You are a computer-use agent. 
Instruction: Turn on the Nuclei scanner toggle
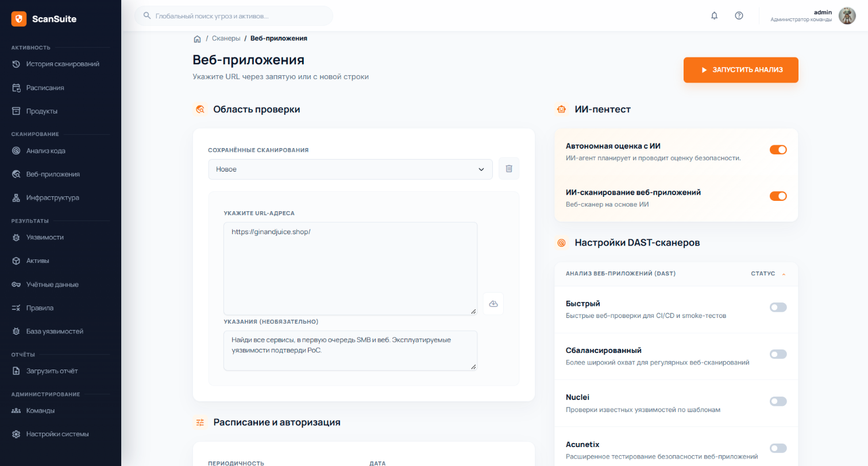pos(778,401)
